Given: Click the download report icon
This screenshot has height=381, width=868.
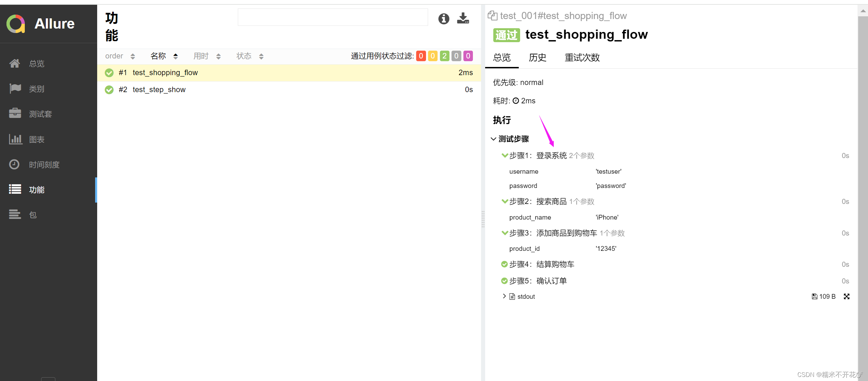Looking at the screenshot, I should coord(463,18).
